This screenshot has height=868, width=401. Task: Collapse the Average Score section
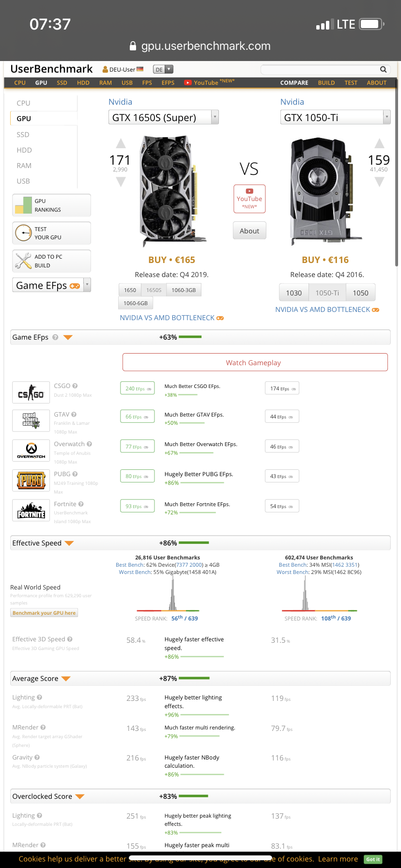tap(66, 679)
